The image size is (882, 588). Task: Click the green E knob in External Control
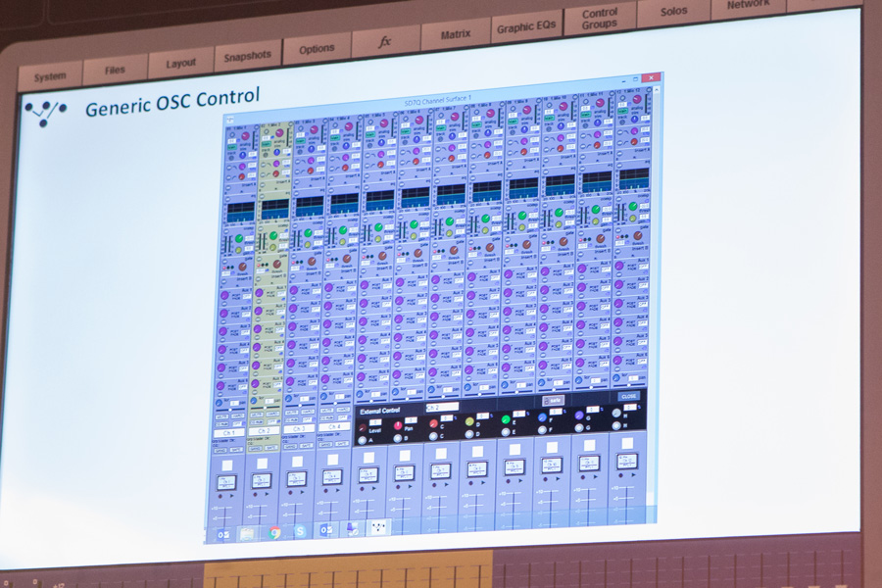pyautogui.click(x=506, y=419)
